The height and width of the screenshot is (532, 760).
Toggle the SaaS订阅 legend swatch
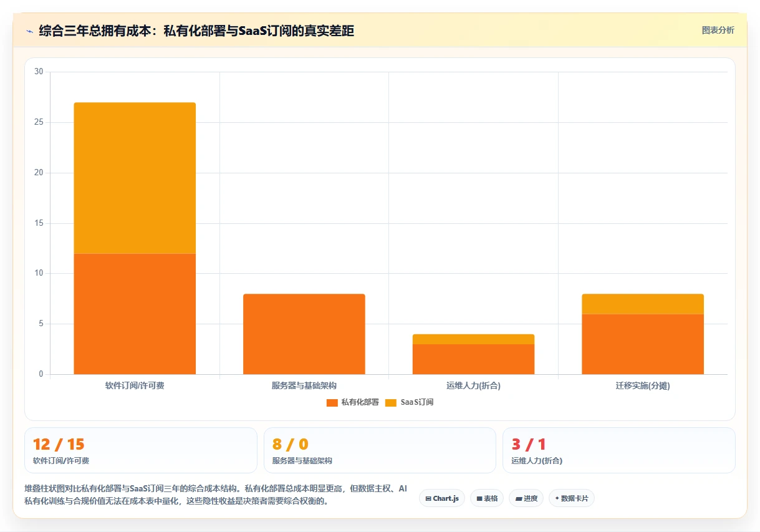pyautogui.click(x=391, y=402)
